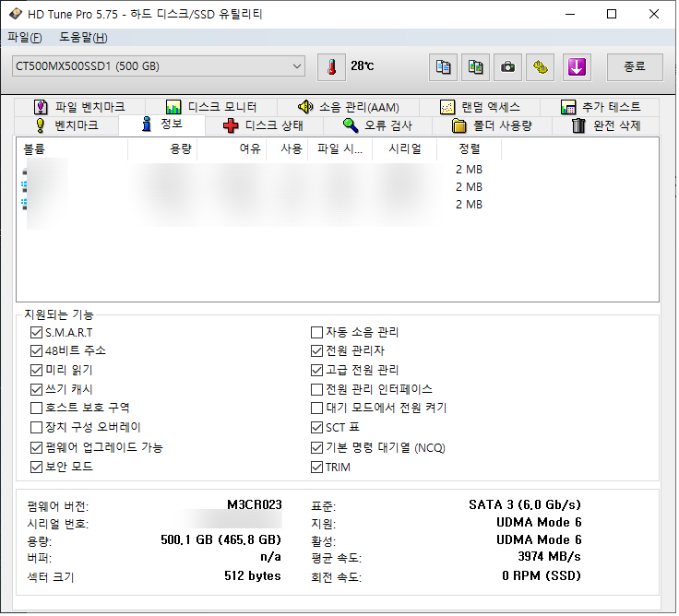This screenshot has height=616, width=679.
Task: Toggle the TRIM checkbox
Action: coord(317,468)
